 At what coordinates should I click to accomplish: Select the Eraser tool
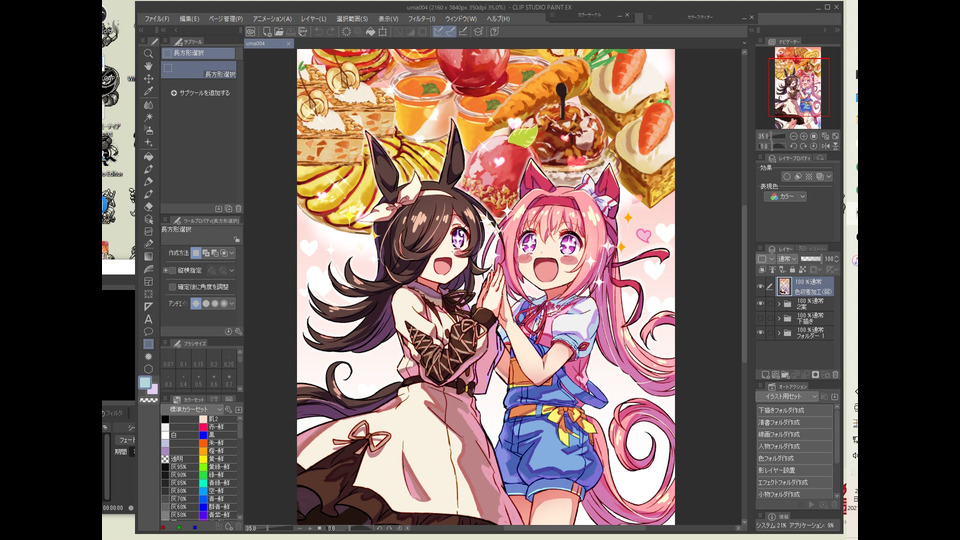click(148, 206)
